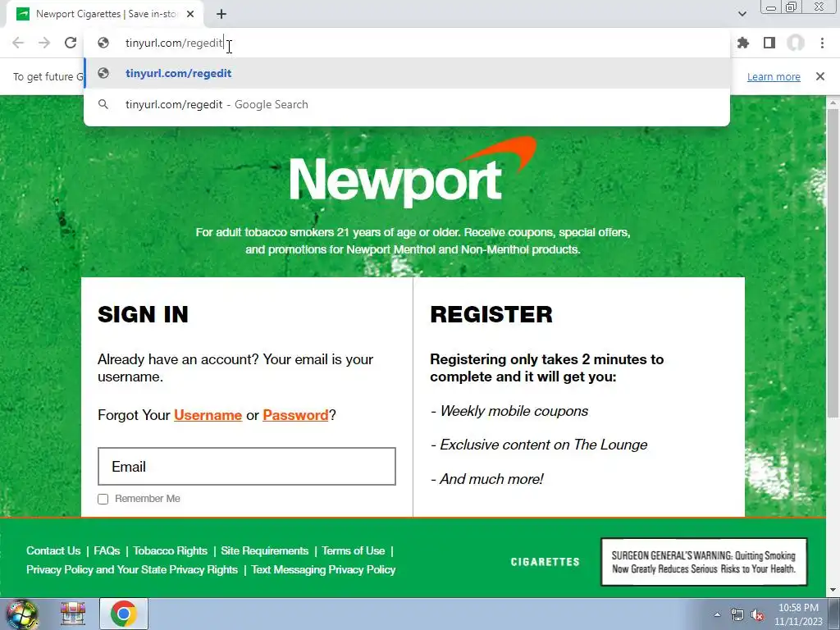Open a new tab with plus icon
Viewport: 840px width, 630px height.
[221, 14]
